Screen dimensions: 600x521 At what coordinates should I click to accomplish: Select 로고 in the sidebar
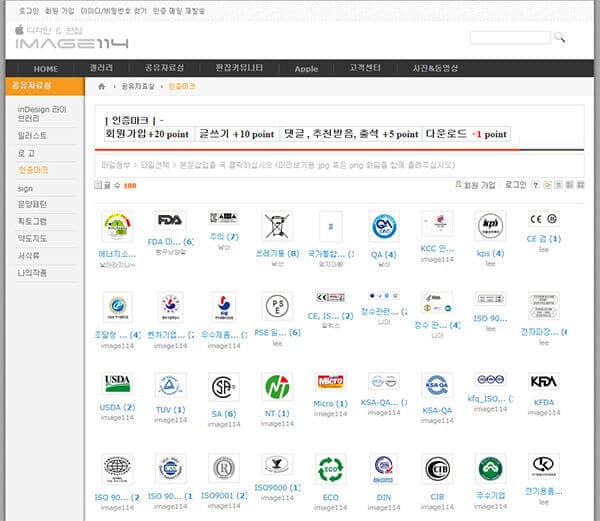(26, 153)
